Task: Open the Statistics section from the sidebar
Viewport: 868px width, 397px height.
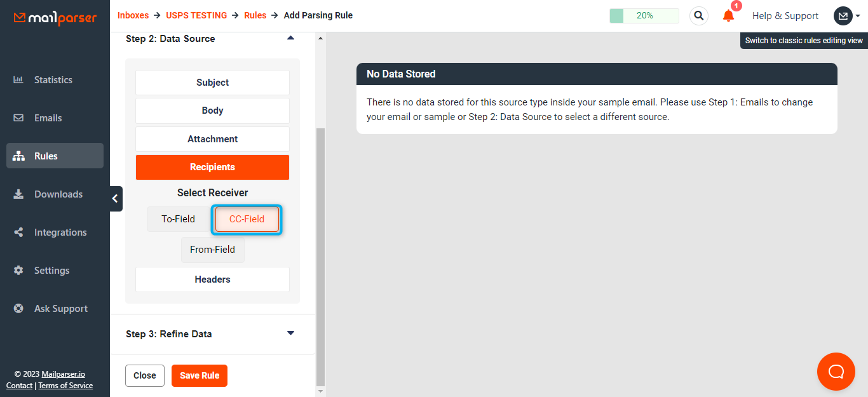Action: (53, 79)
